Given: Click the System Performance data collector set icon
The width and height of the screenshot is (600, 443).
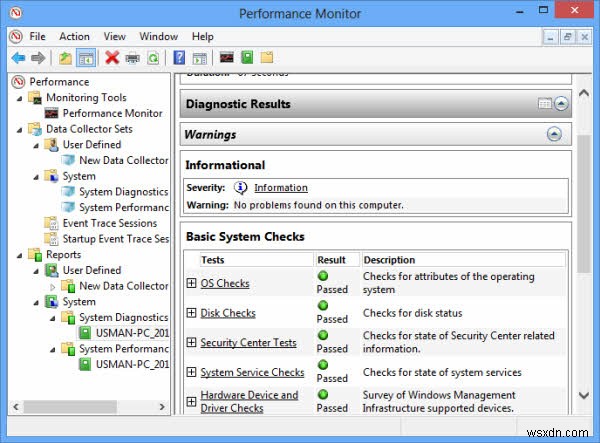Looking at the screenshot, I should coord(68,207).
